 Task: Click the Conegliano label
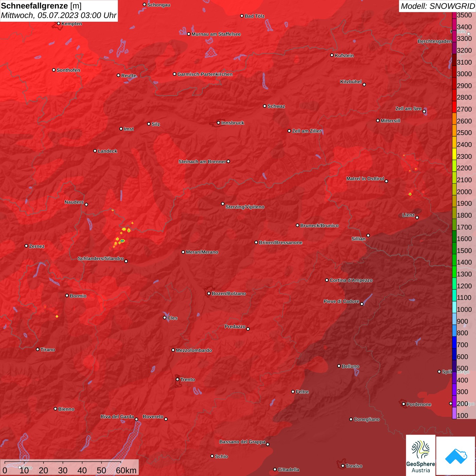[x=367, y=419]
